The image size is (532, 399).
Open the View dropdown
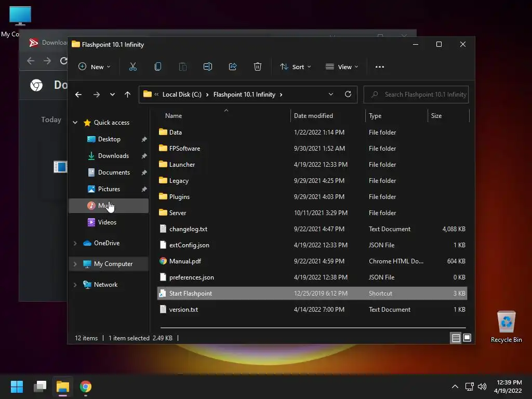coord(342,67)
